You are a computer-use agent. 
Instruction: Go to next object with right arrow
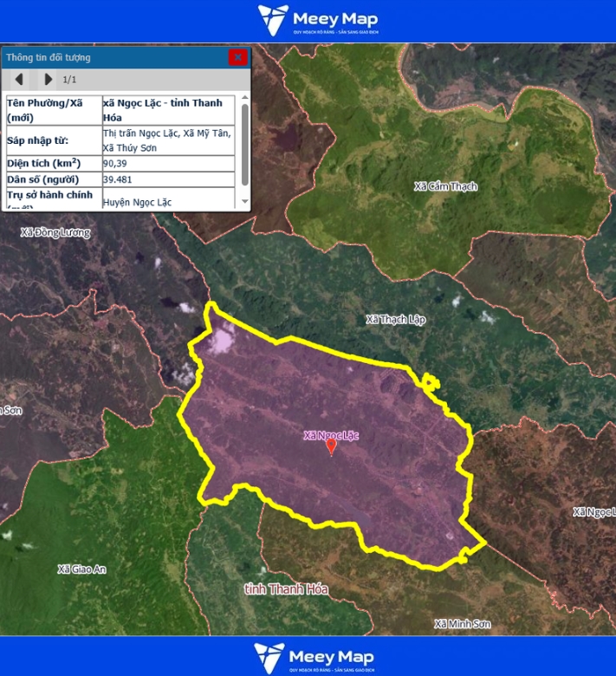[x=48, y=80]
